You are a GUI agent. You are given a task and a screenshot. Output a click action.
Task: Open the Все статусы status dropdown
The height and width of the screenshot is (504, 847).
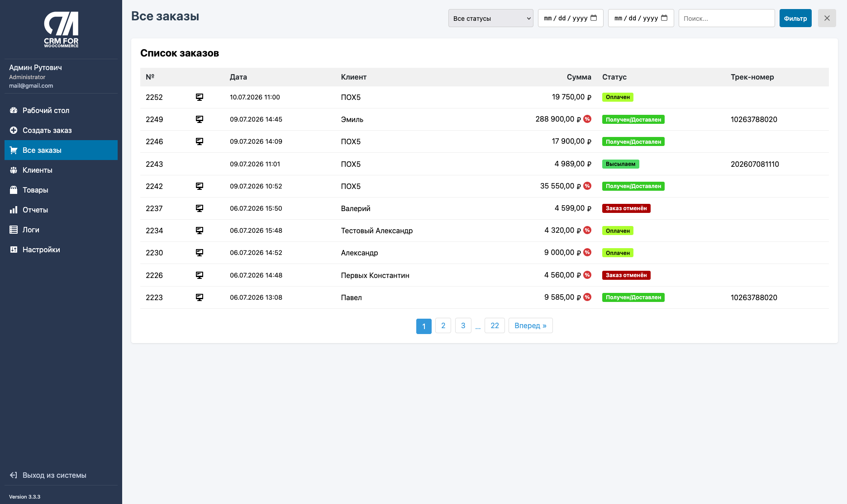pos(491,18)
